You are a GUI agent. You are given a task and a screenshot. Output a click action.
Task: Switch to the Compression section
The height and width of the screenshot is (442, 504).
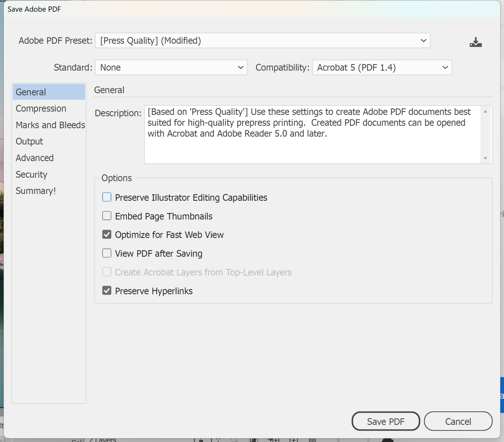pyautogui.click(x=49, y=108)
